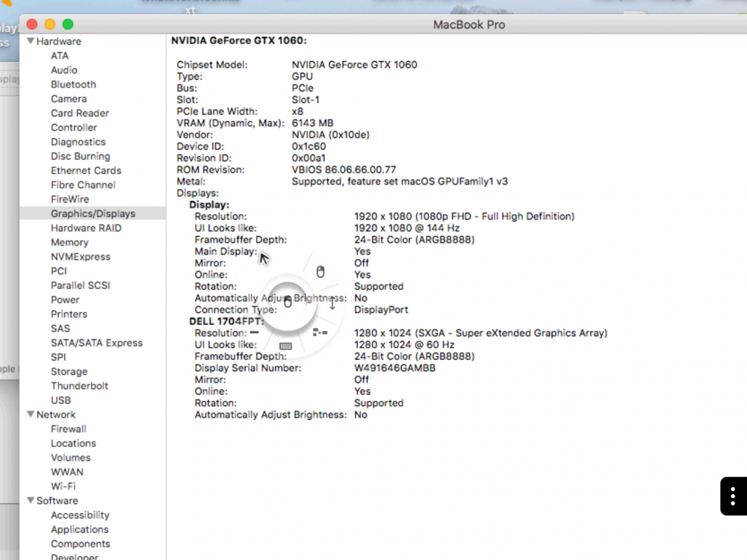Click the serial number W491646GAMBB

[x=394, y=367]
